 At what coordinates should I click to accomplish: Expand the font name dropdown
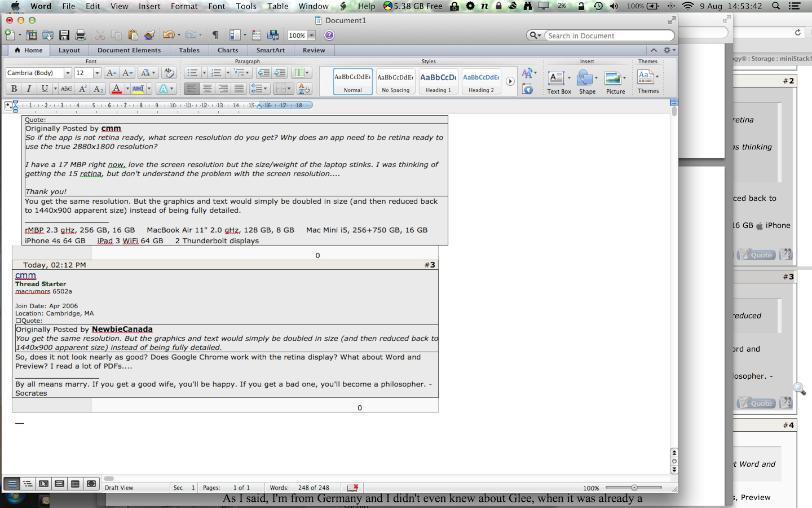tap(68, 73)
